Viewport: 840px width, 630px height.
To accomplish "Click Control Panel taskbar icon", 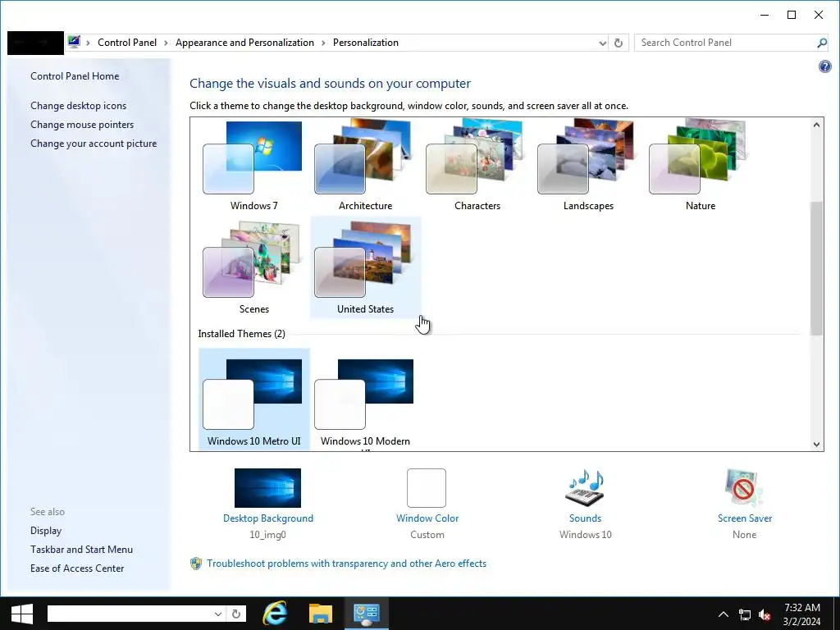I will coord(367,614).
